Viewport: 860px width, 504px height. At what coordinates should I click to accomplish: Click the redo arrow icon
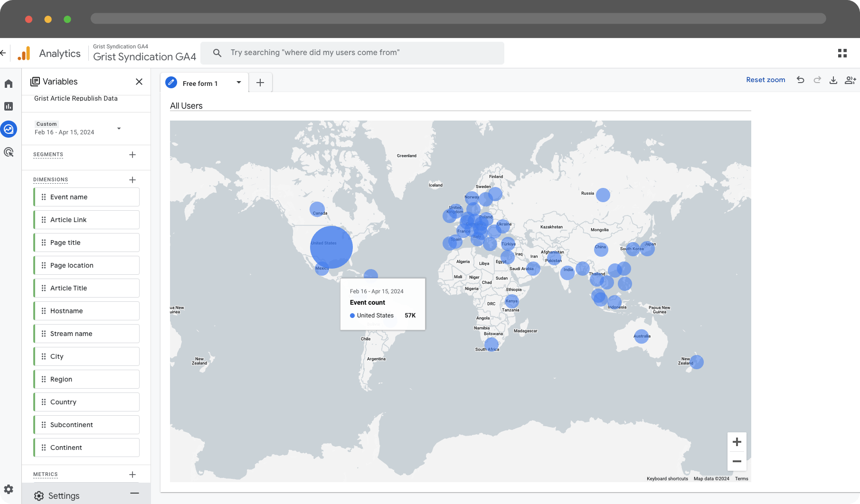click(x=817, y=80)
